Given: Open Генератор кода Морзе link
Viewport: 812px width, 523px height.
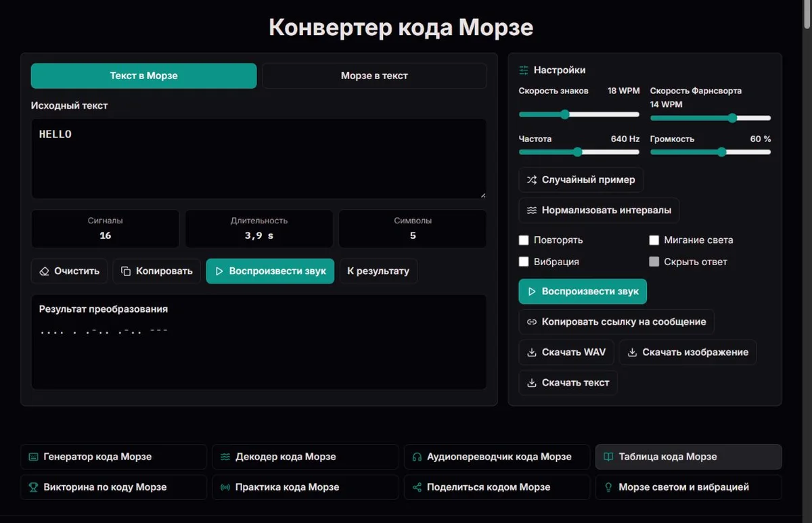Looking at the screenshot, I should 114,457.
